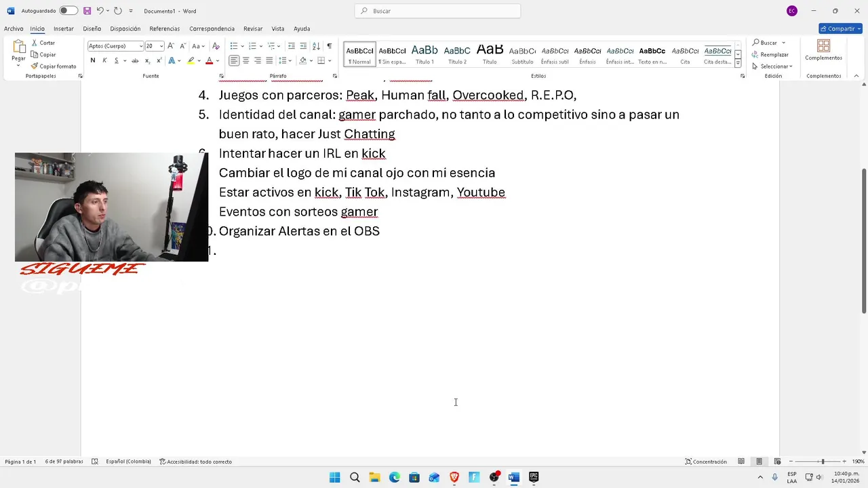Toggle italic (K) formatting
The height and width of the screenshot is (488, 868).
(x=104, y=60)
